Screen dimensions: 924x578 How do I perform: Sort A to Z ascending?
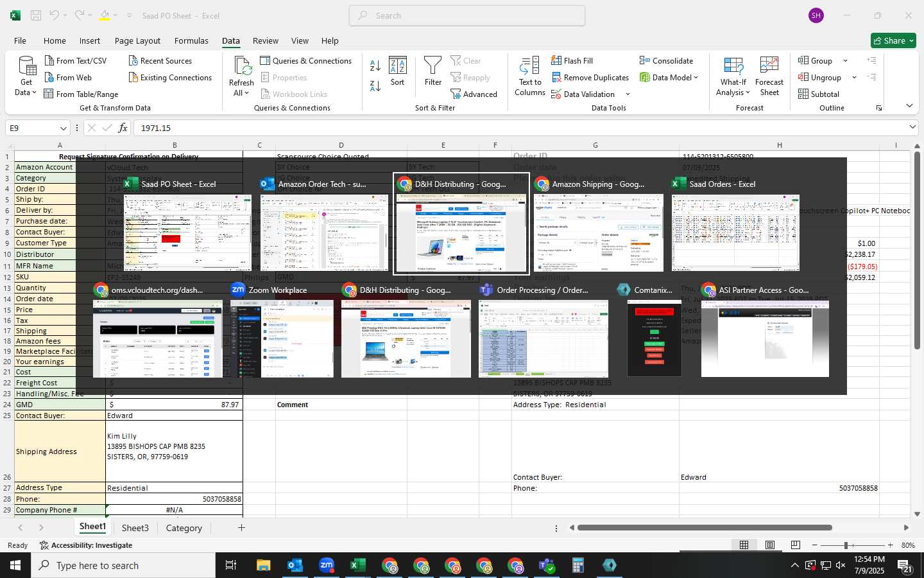(x=375, y=65)
